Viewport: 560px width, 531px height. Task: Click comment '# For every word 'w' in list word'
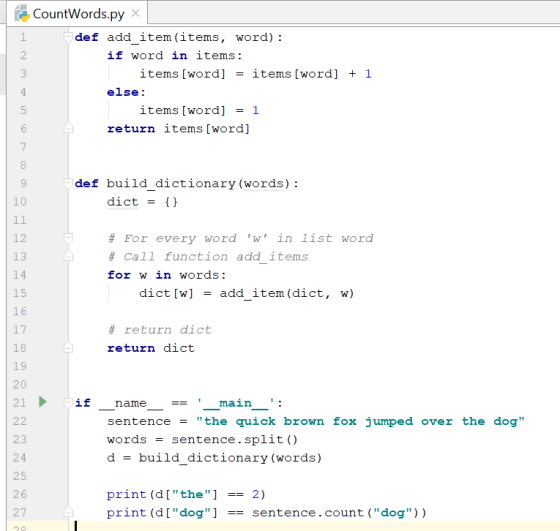(241, 238)
